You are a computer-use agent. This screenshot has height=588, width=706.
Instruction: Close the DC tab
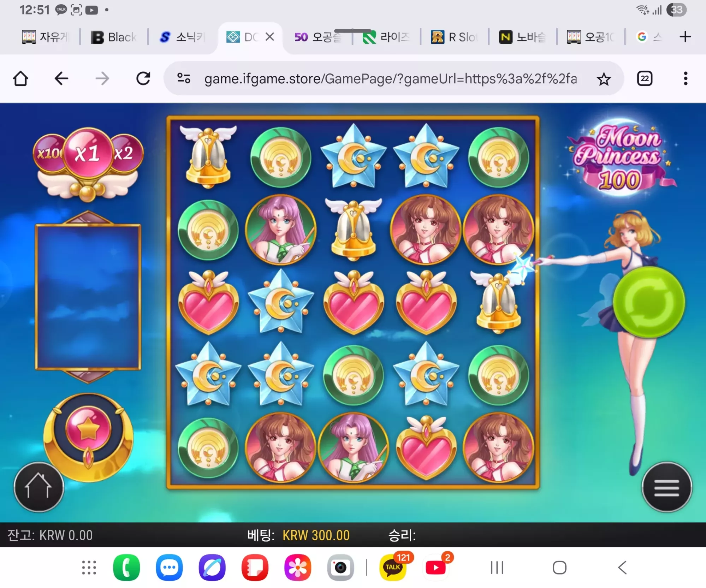point(270,36)
